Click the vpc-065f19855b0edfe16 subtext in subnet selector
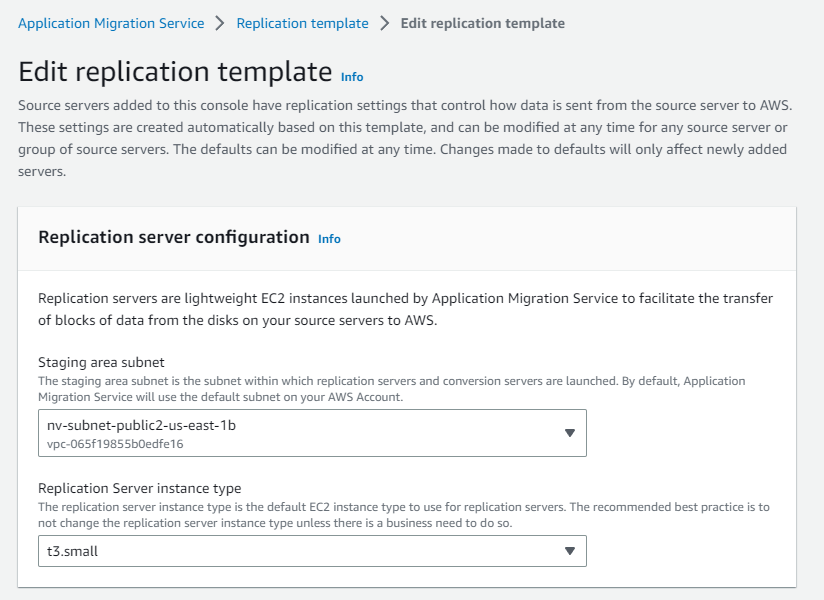 point(115,443)
